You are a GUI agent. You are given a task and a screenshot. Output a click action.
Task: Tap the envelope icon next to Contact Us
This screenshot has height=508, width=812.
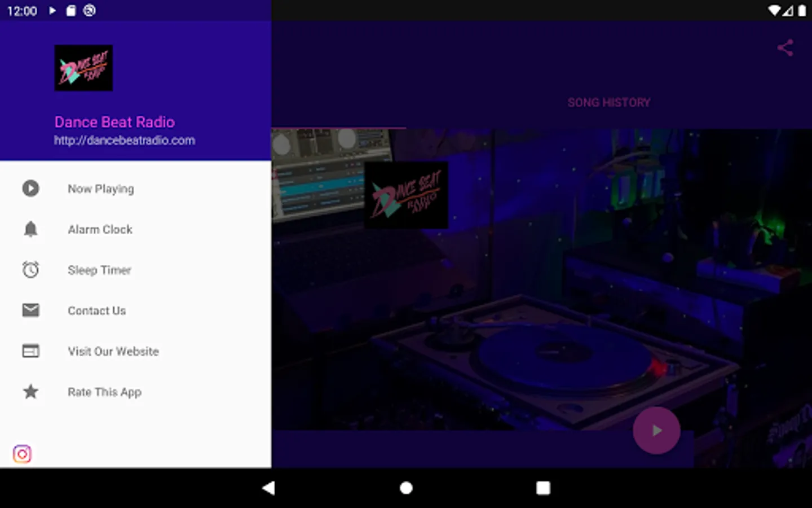tap(30, 310)
